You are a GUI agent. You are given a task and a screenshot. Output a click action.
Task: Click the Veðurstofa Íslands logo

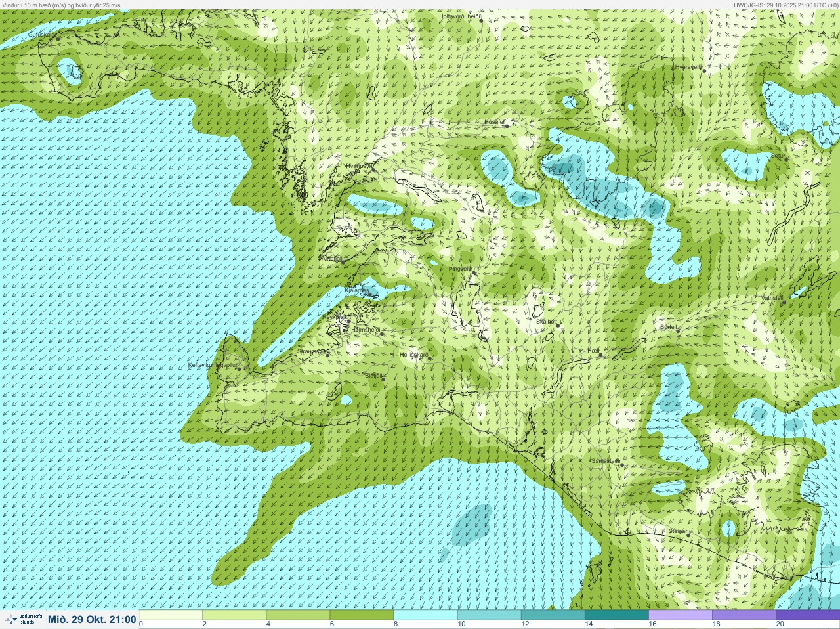(24, 619)
